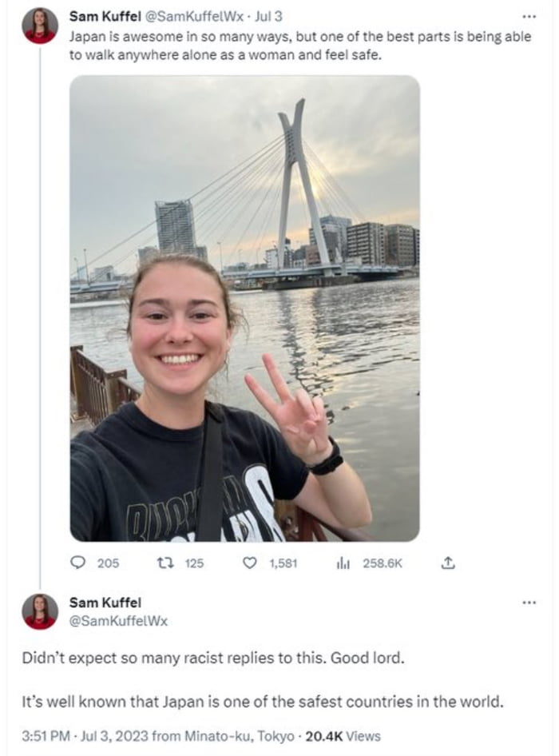Click the share upload-arrow icon
Image resolution: width=559 pixels, height=756 pixels.
[x=448, y=563]
